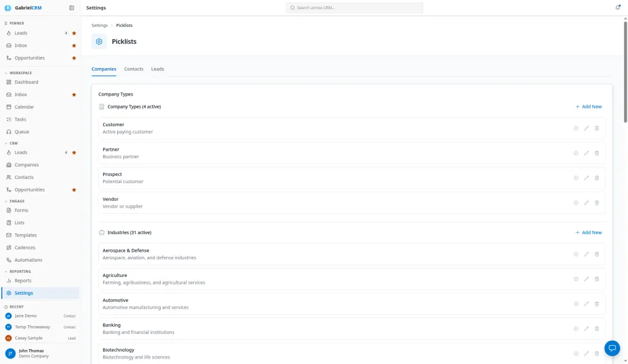Viewport: 628px width, 364px height.
Task: Add New company type
Action: pos(589,107)
